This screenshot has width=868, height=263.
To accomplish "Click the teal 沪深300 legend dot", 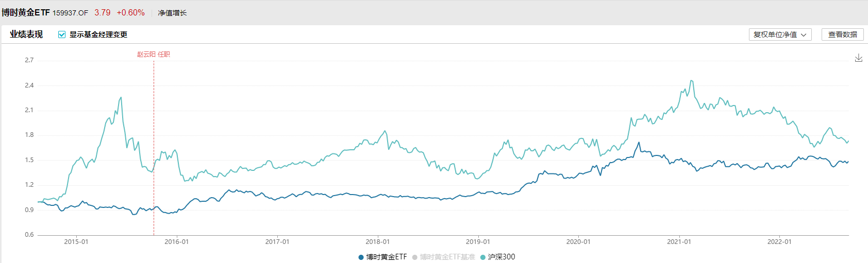I will pos(482,257).
